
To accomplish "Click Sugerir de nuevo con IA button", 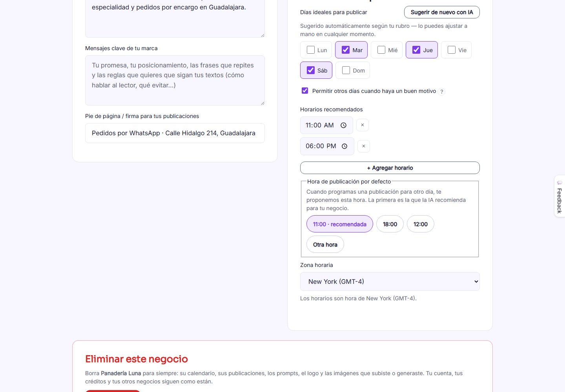I will point(442,12).
